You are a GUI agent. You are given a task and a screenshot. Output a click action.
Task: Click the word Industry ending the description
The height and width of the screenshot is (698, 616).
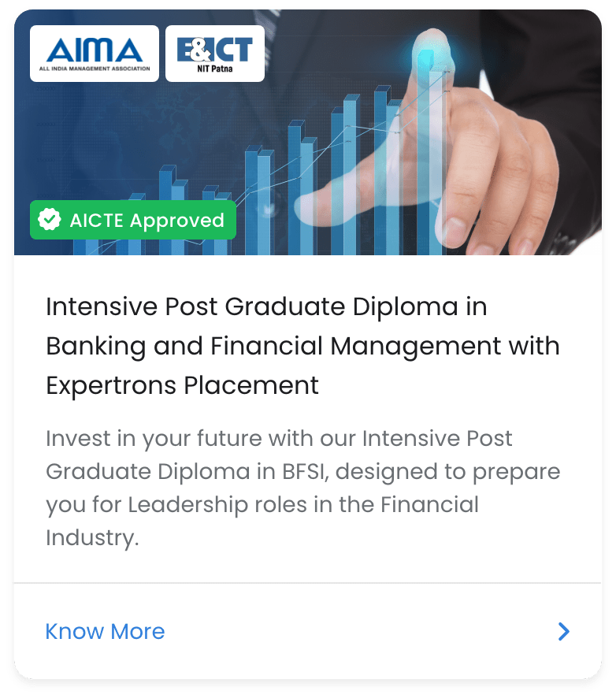pos(91,538)
